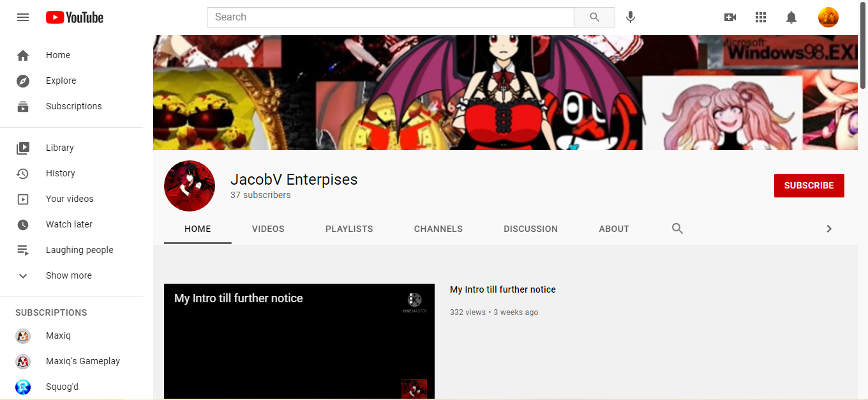Click the JacobV Enterpises channel name
Screen dimensions: 868x400
(x=294, y=180)
